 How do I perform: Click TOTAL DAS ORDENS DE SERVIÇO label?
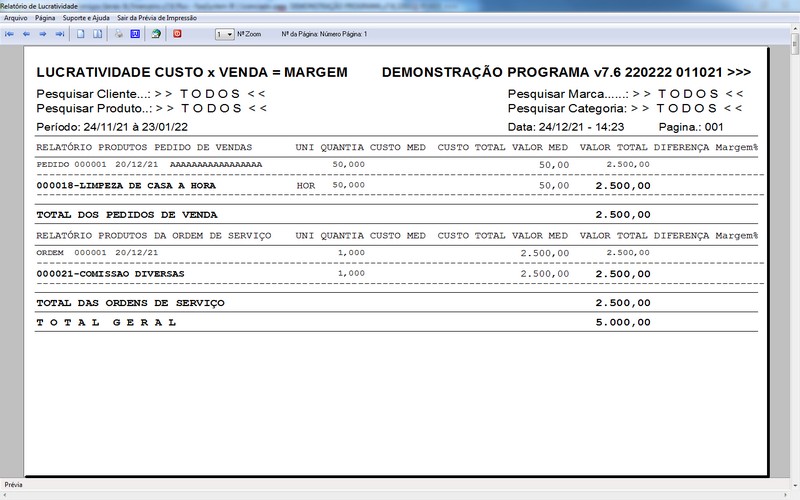coord(130,303)
